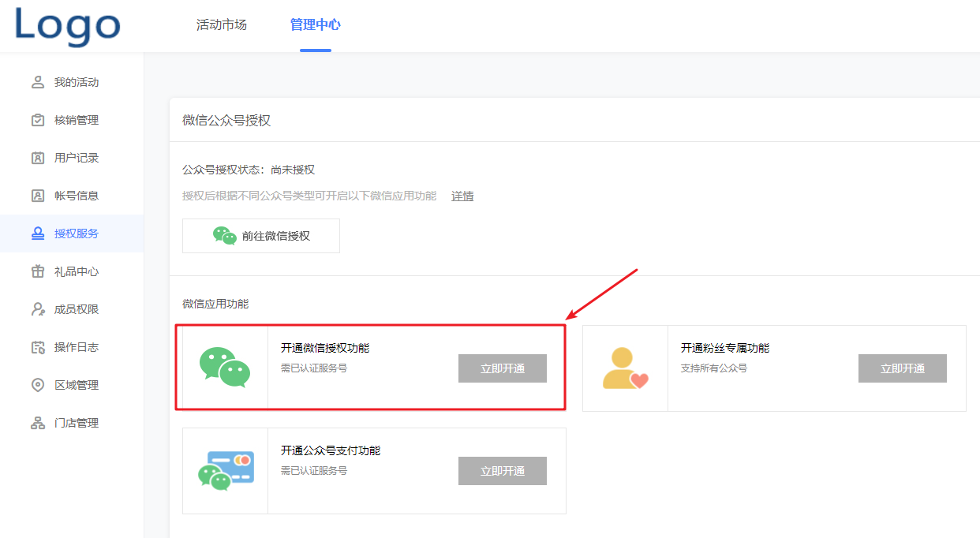This screenshot has width=980, height=538.
Task: Select 授权服务 in the sidebar
Action: tap(72, 234)
